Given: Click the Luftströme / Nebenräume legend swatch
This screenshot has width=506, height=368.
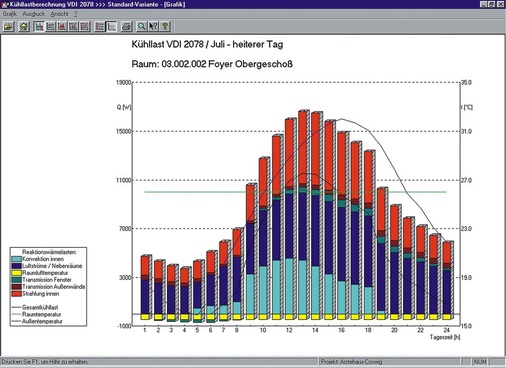Looking at the screenshot, I should (17, 266).
